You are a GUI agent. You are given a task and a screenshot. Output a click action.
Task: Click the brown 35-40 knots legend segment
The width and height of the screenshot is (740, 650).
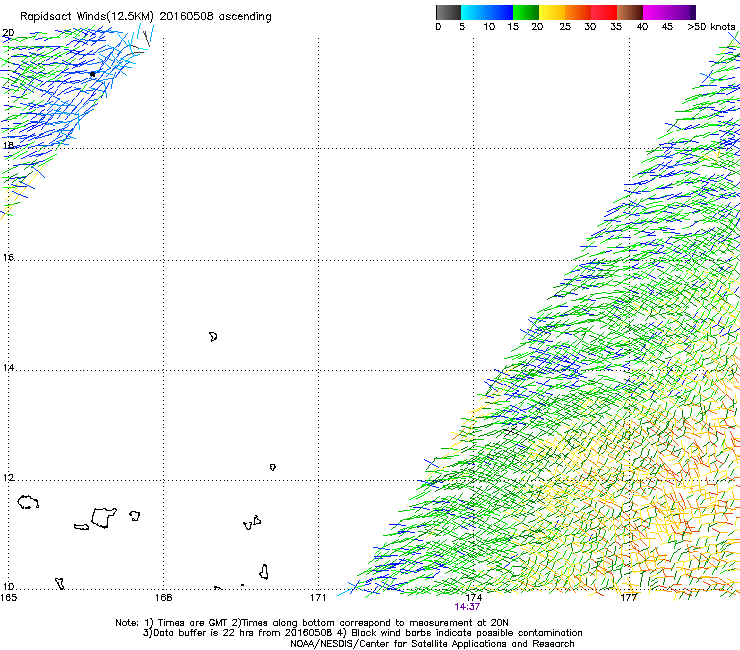630,12
